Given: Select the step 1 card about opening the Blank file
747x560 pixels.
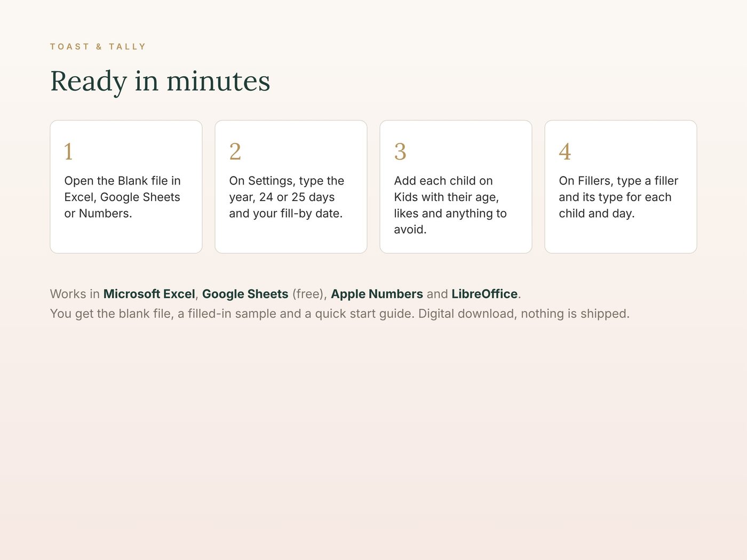Looking at the screenshot, I should click(126, 187).
